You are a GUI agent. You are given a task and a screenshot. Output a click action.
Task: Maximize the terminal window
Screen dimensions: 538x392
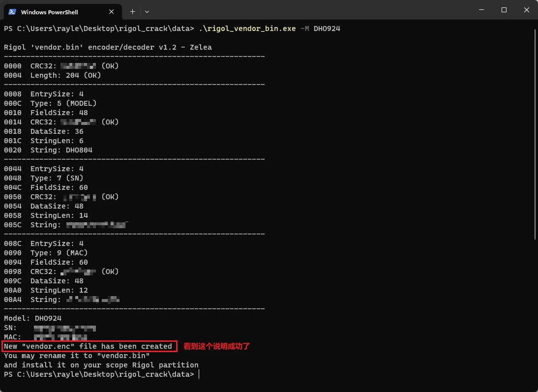504,10
